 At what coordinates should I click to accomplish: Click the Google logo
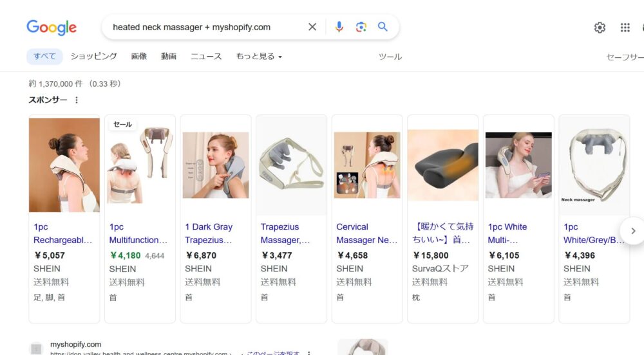click(52, 27)
